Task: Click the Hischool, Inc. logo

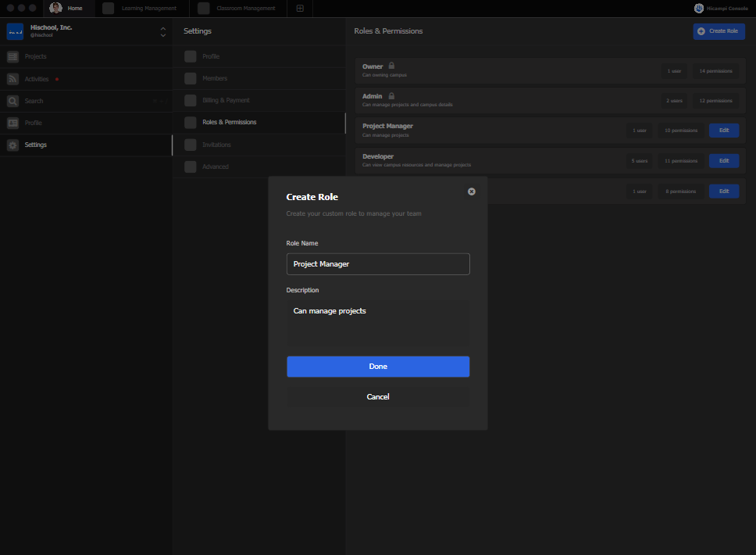Action: [16, 31]
